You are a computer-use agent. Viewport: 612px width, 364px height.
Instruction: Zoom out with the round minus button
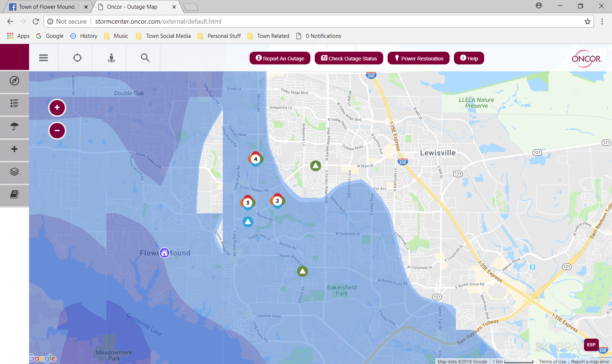[57, 131]
